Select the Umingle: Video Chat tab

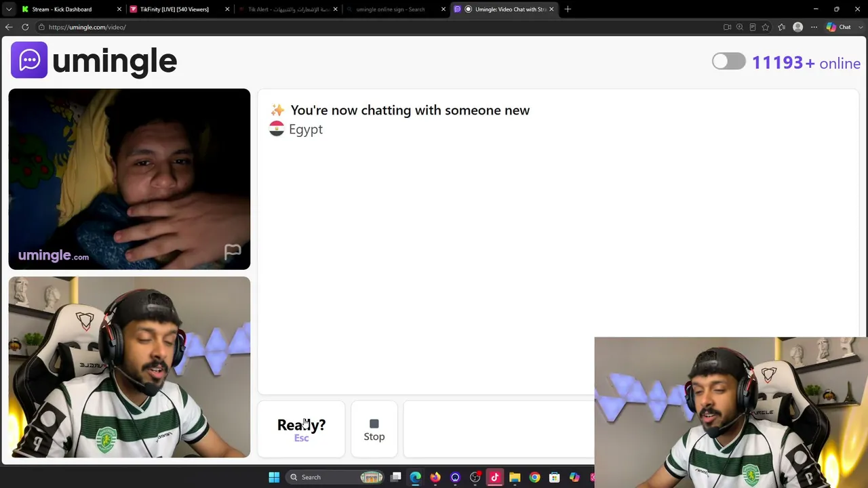tap(505, 9)
